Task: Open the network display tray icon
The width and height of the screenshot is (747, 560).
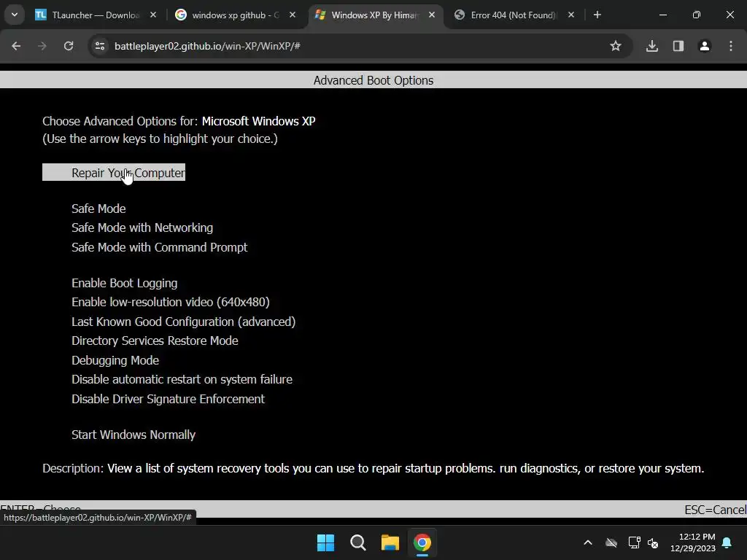Action: [x=634, y=542]
